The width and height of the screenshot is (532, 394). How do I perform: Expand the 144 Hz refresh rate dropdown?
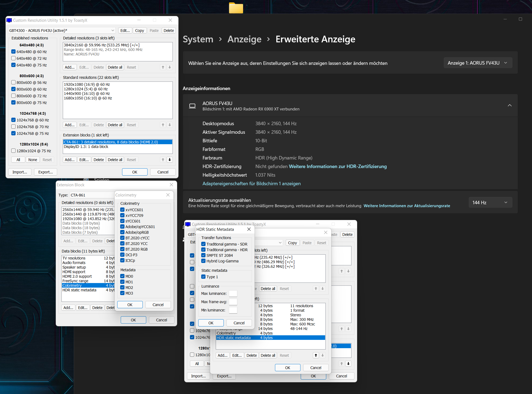point(490,203)
